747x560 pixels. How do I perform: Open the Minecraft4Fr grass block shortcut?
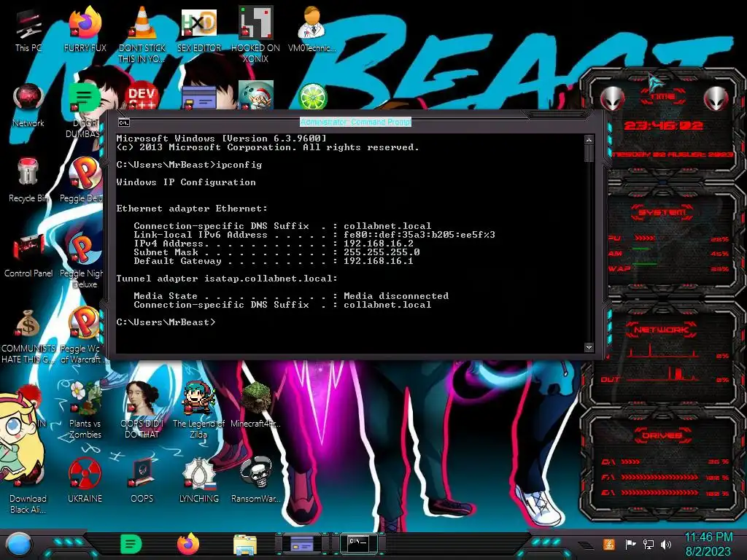(256, 405)
